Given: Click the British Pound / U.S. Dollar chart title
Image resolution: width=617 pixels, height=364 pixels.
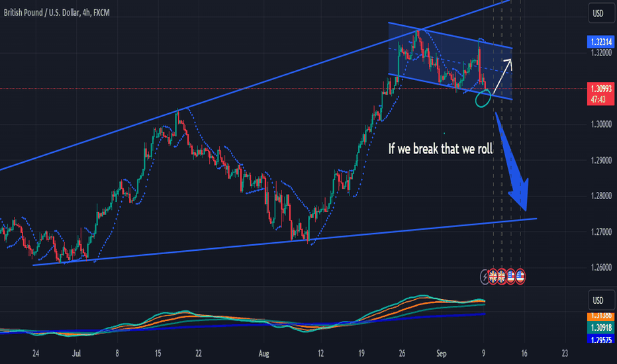Looking at the screenshot, I should coord(56,13).
